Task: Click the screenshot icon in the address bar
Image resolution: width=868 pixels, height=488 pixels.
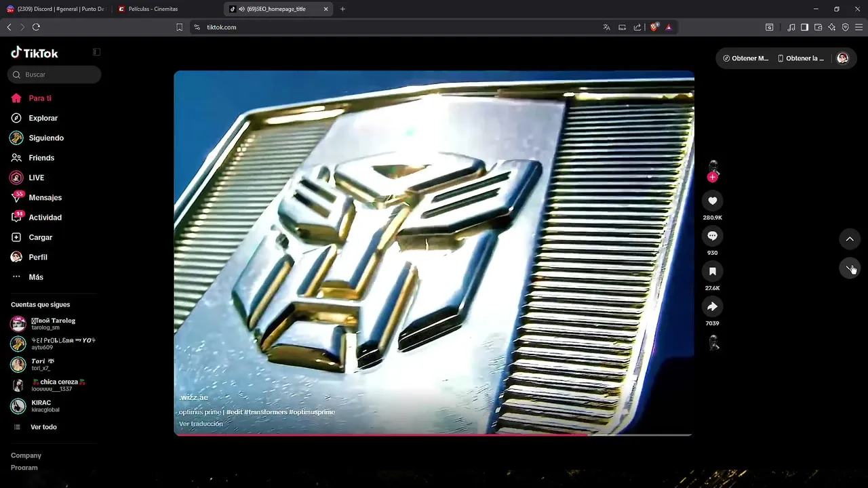Action: click(622, 27)
